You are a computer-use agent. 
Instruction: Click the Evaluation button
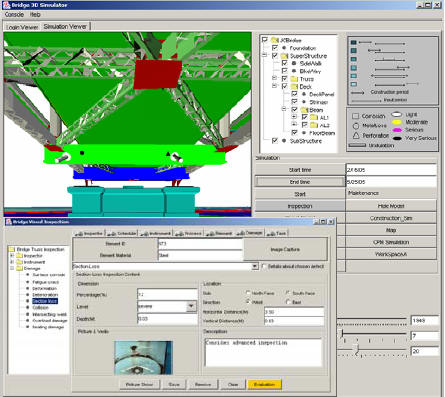tap(264, 384)
